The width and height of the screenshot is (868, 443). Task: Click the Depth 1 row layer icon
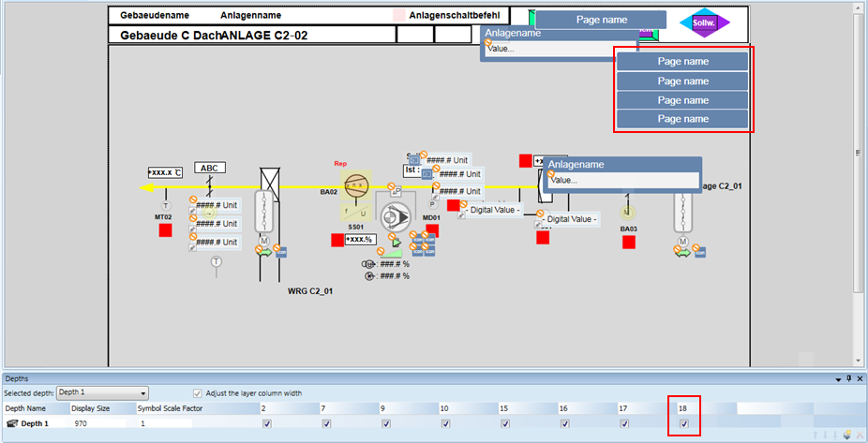(12, 424)
